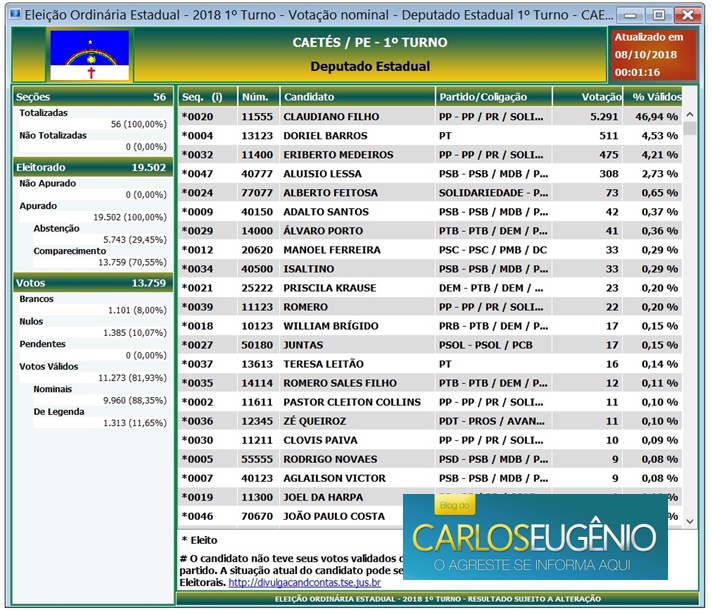Select the PRISCILA KRAUSE candidate row
The image size is (712, 610).
(430, 288)
